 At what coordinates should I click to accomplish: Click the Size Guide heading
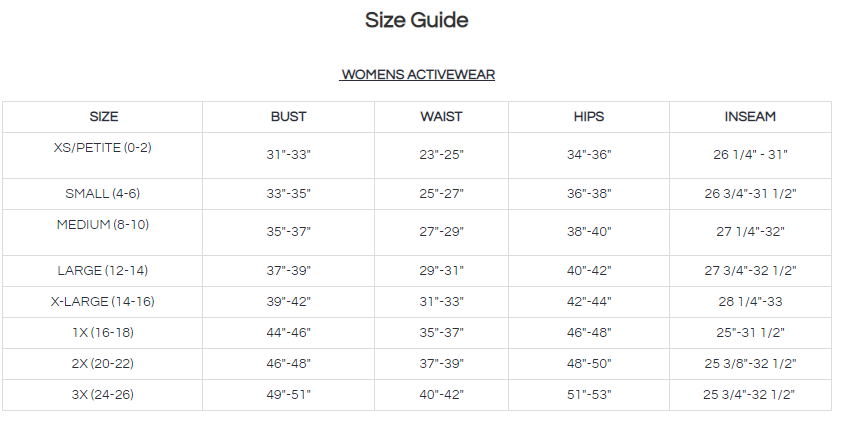[x=416, y=20]
